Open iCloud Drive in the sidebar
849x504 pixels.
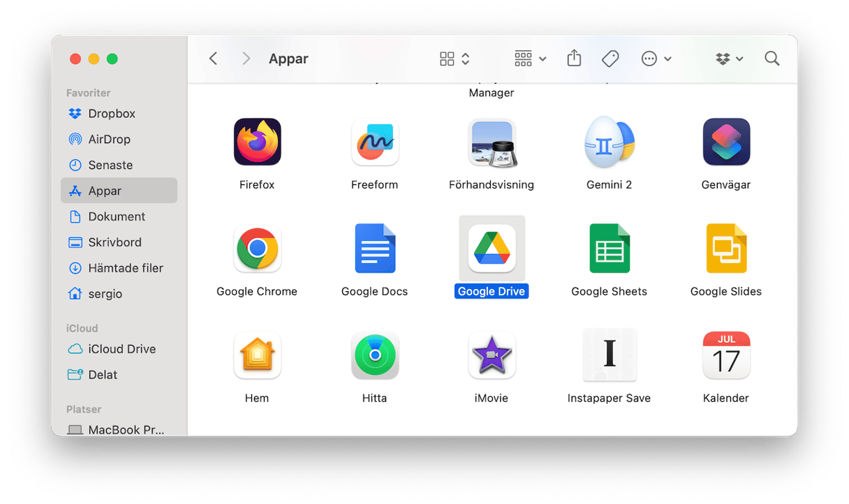(119, 349)
